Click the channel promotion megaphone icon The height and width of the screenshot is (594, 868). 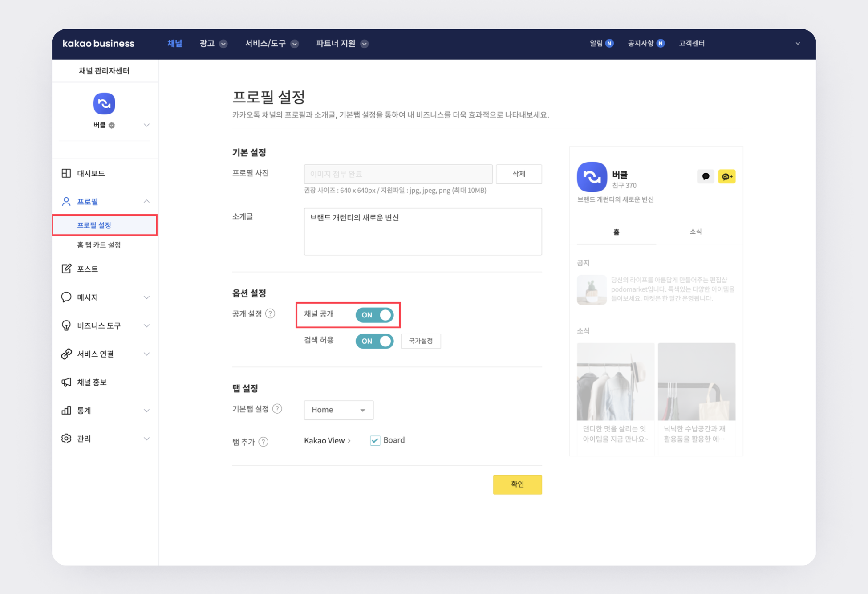(x=66, y=382)
